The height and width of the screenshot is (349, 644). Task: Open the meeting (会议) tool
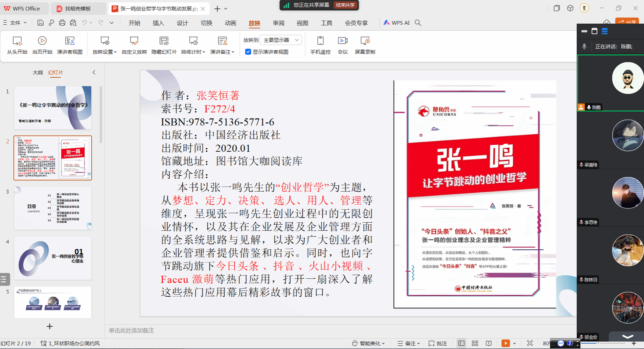point(343,45)
